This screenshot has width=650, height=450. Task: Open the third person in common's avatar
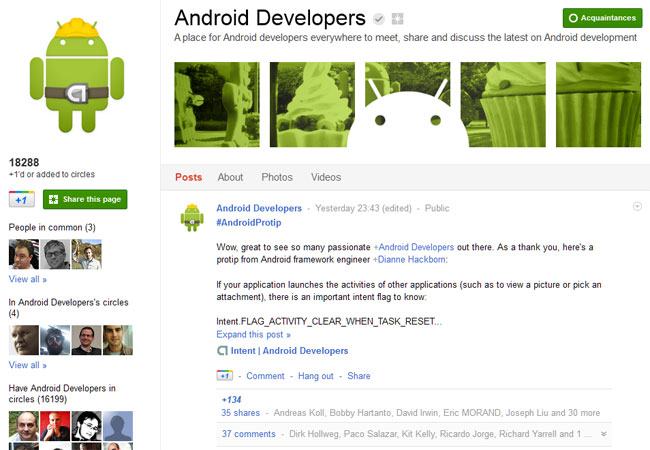[x=87, y=254]
